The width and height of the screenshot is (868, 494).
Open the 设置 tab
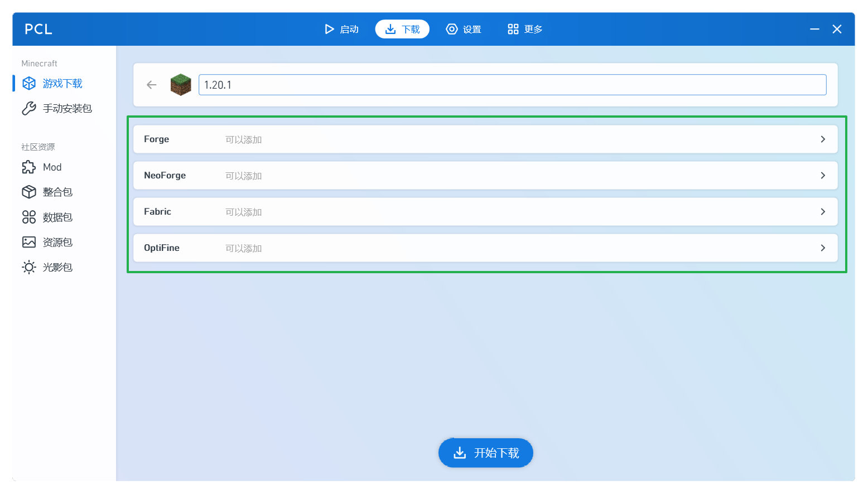point(464,29)
